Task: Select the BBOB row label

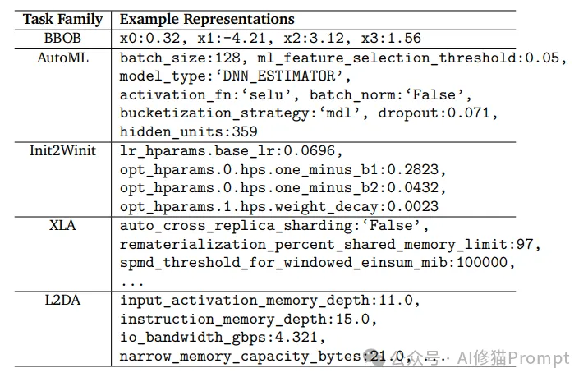Action: click(x=62, y=38)
